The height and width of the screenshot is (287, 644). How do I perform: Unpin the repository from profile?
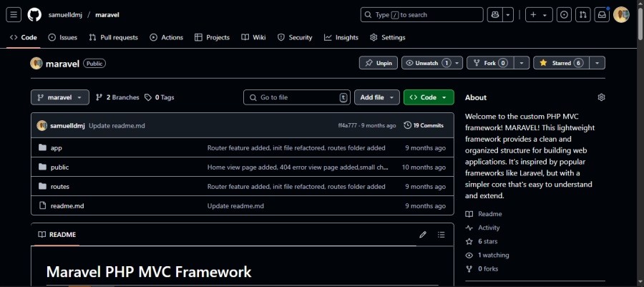(x=378, y=63)
